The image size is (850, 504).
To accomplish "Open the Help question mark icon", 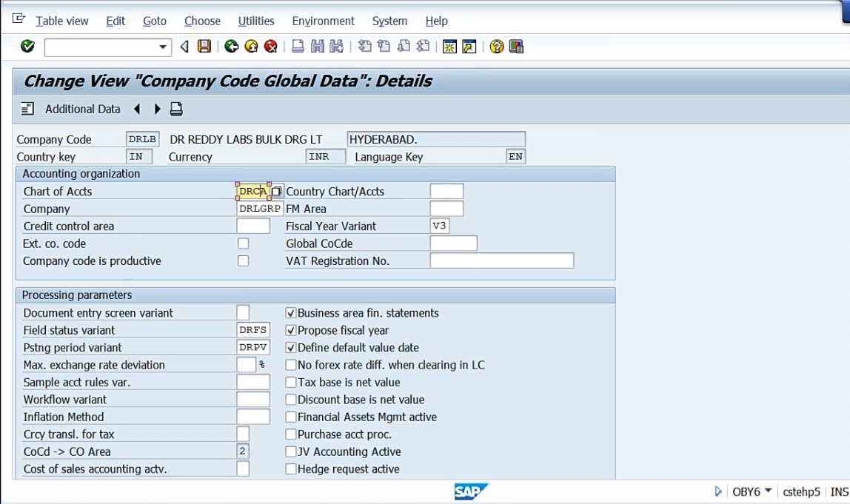I will (x=497, y=47).
